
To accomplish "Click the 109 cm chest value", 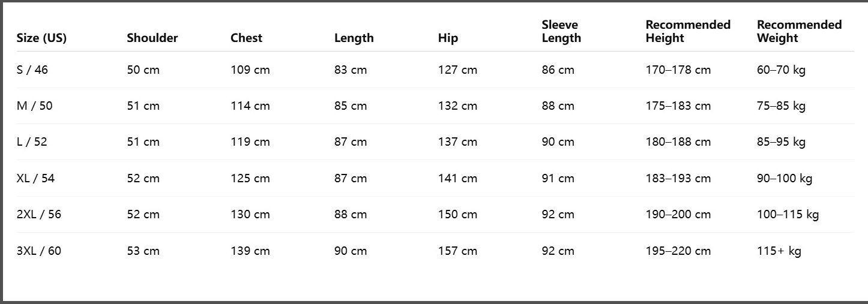I will [x=250, y=70].
